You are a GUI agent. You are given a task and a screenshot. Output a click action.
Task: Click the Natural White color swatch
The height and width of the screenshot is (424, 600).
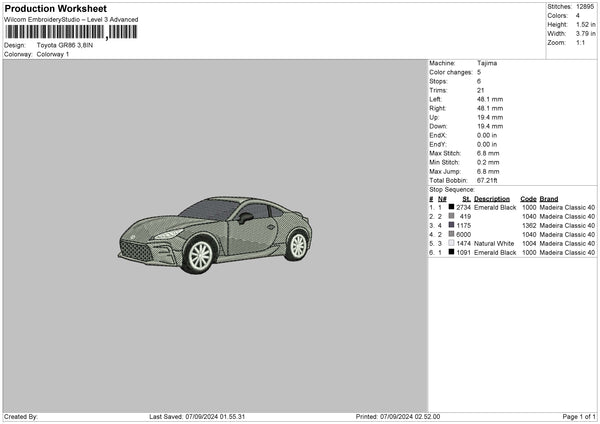click(452, 243)
